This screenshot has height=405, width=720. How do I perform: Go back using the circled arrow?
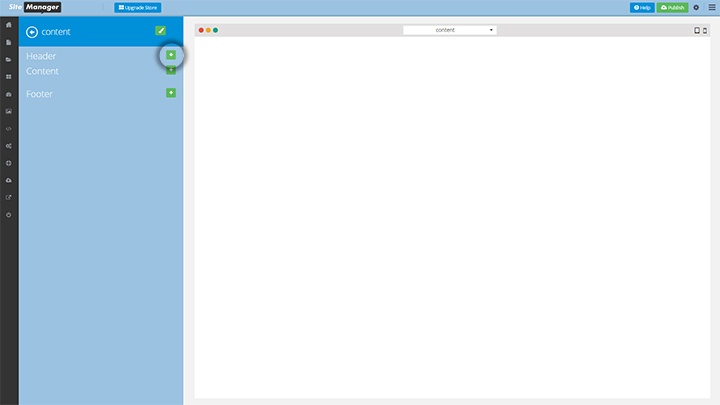(x=32, y=32)
